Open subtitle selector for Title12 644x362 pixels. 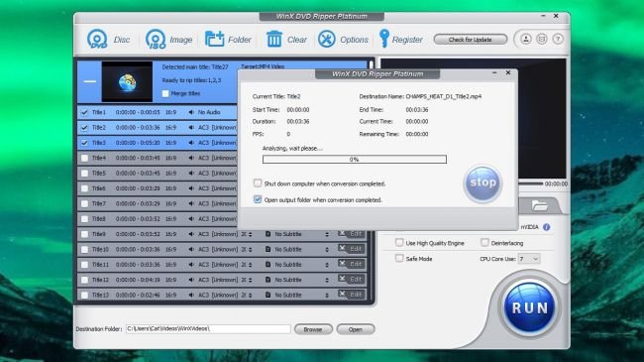(327, 280)
